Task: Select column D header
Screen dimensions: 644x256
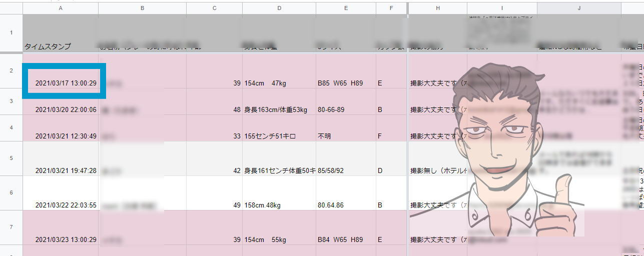Action: pyautogui.click(x=279, y=8)
